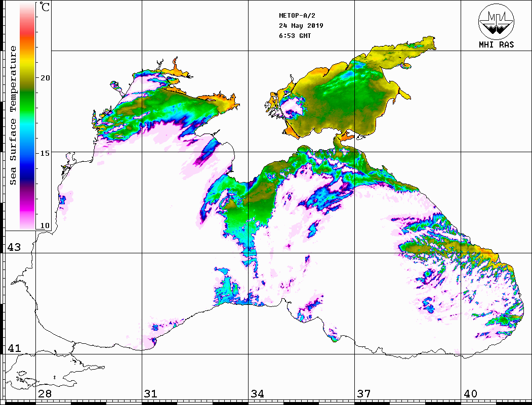The width and height of the screenshot is (532, 405).
Task: Click the '6:53 GMT' time text
Action: coord(295,35)
